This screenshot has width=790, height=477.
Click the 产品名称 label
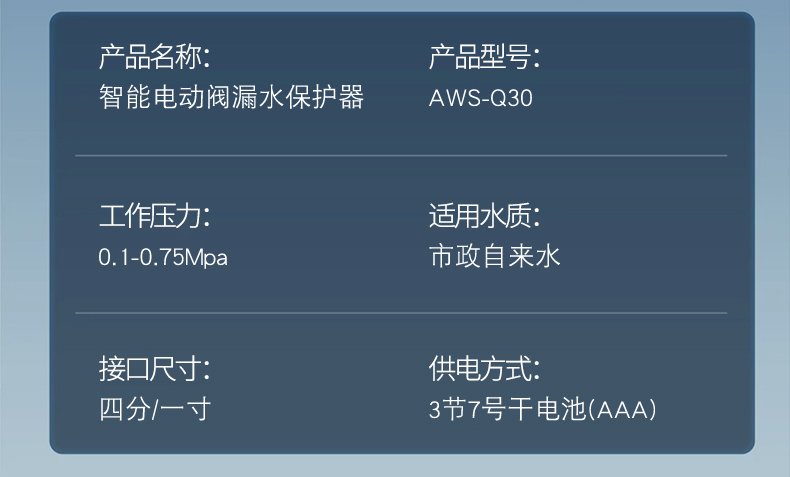[153, 57]
